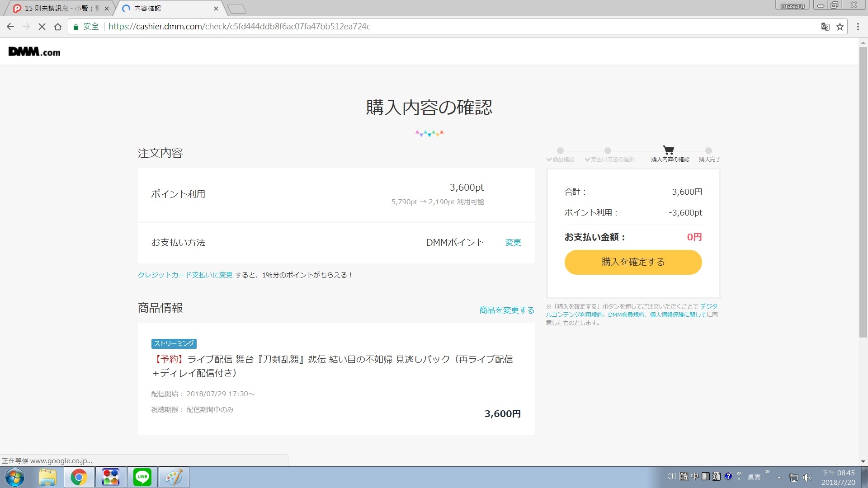
Task: Click the Show desktop strip
Action: [864, 478]
